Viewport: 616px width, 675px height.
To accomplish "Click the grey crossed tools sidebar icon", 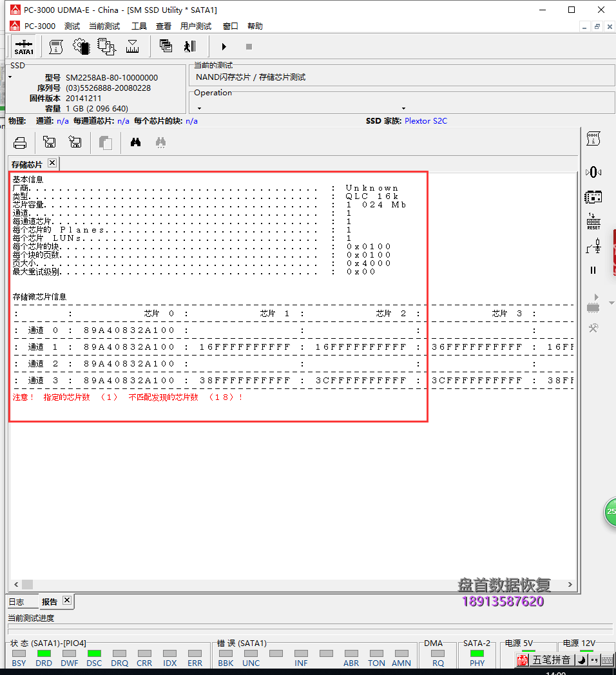I will (x=593, y=328).
